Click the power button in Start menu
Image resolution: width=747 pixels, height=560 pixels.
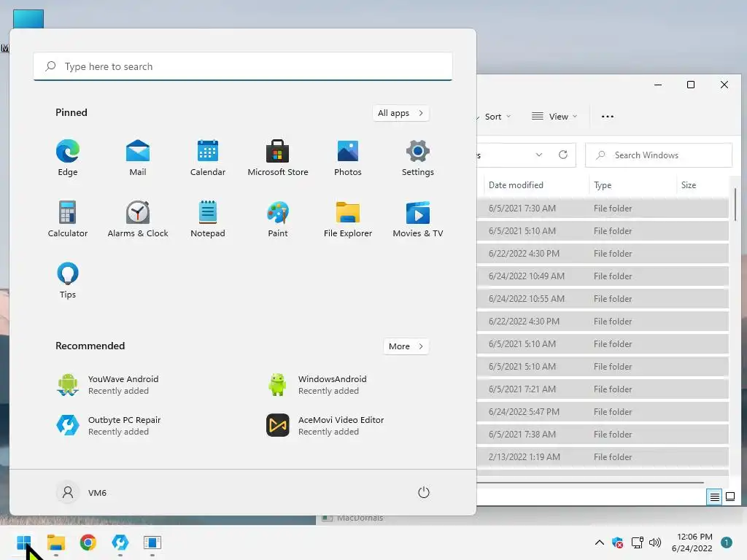(424, 492)
